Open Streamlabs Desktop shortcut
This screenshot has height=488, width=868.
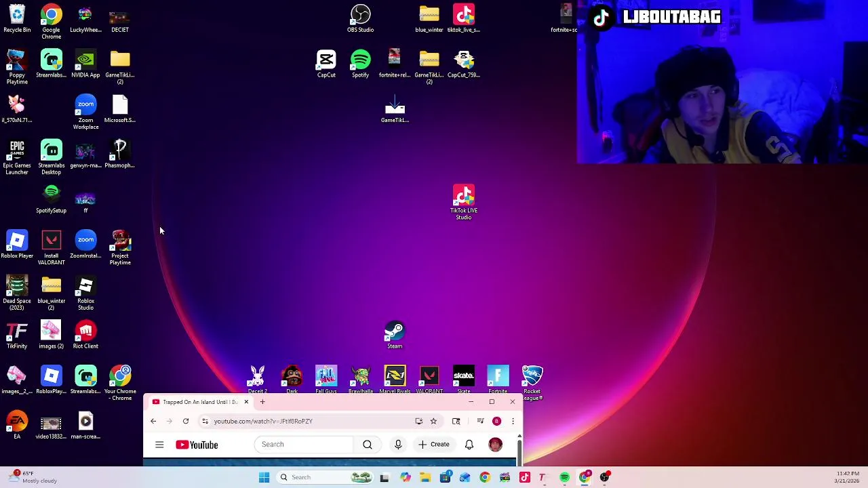click(52, 157)
